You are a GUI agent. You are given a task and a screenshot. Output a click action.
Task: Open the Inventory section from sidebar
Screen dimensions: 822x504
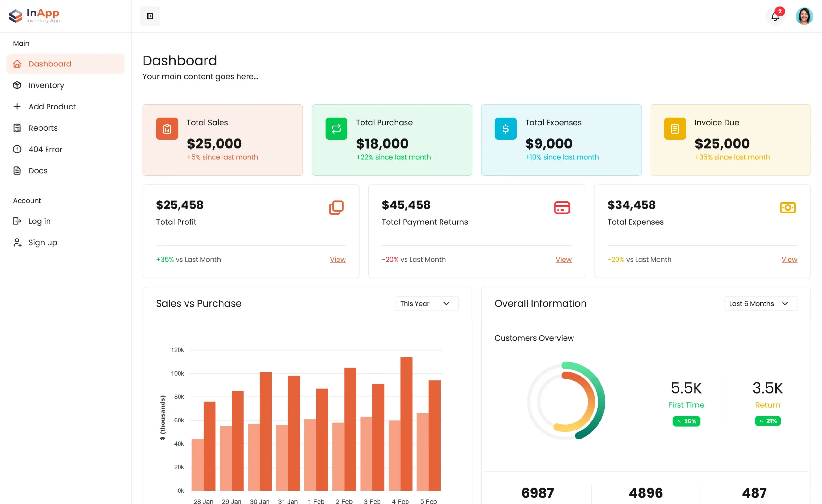(x=46, y=85)
